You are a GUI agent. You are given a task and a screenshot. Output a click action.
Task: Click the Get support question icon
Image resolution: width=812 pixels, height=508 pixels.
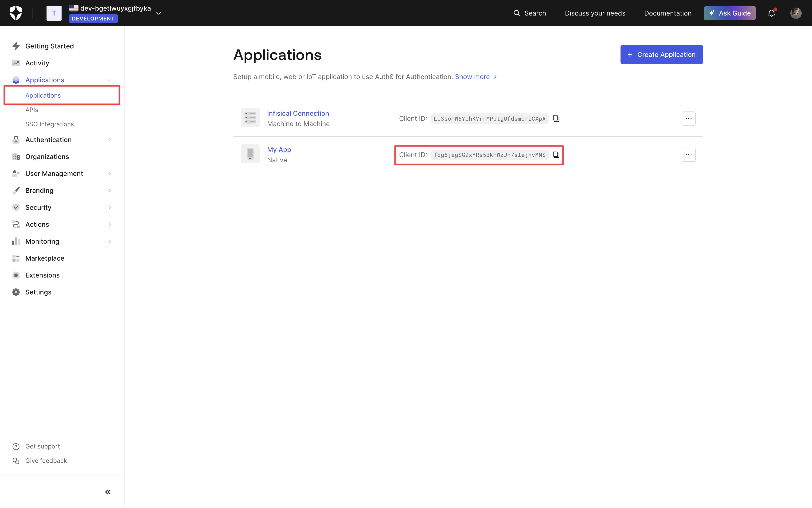pyautogui.click(x=16, y=446)
